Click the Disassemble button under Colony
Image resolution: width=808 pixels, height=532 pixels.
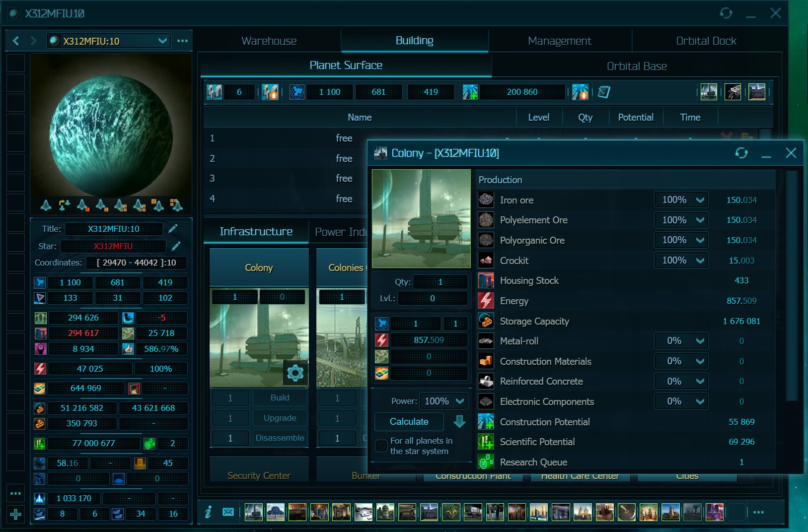(280, 438)
